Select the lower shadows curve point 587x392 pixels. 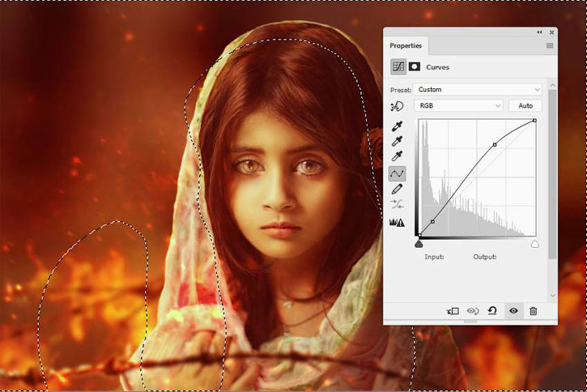click(x=433, y=222)
